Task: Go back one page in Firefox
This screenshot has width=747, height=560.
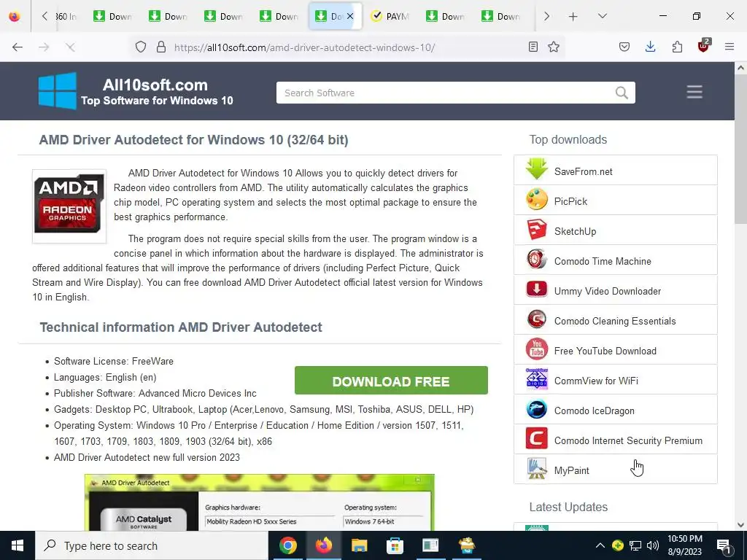Action: (18, 47)
